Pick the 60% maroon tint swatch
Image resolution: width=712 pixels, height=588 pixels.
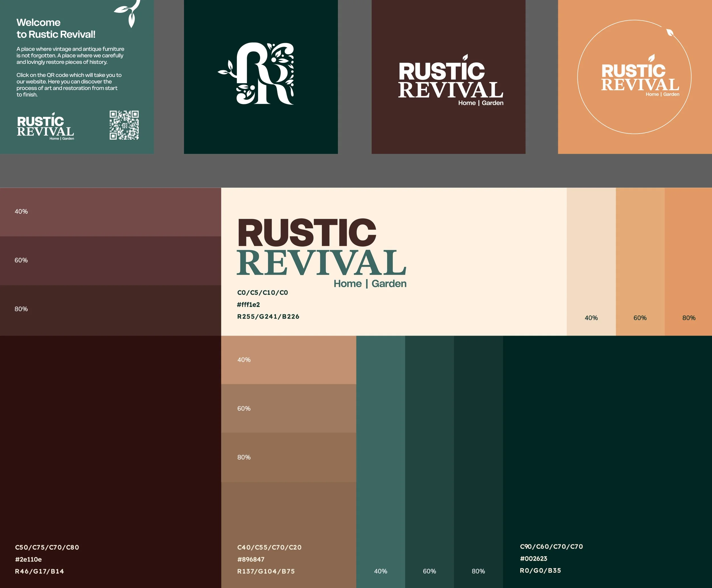click(111, 261)
